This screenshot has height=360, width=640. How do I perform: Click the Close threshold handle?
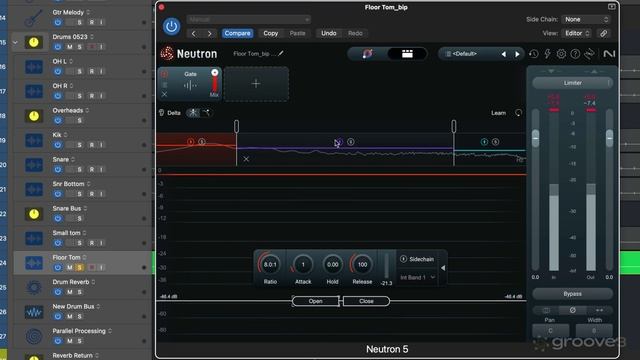coord(366,301)
